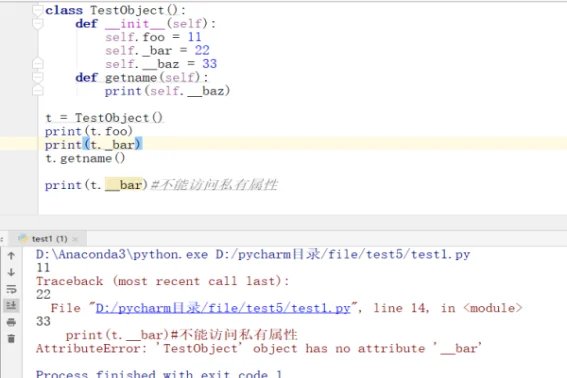Collapse the getname method fold marker
The height and width of the screenshot is (378, 567).
pyautogui.click(x=38, y=77)
